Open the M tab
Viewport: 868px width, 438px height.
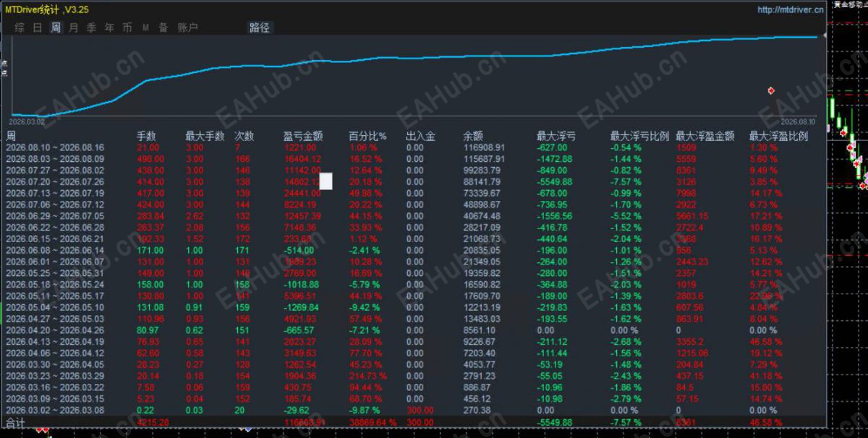[145, 27]
